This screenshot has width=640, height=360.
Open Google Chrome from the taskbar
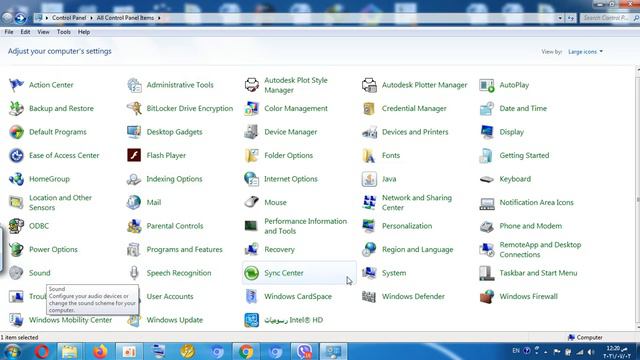pos(246,351)
